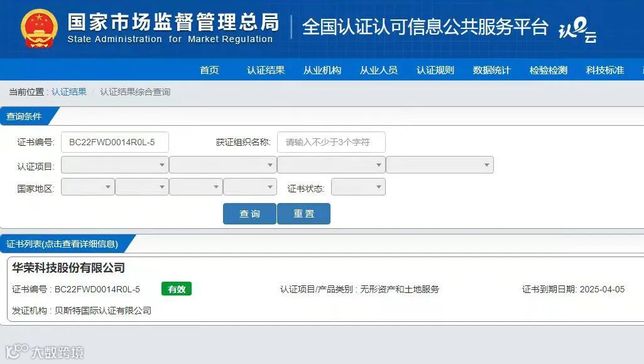Open fourth 国家地区 dropdown
Screen dimensions: 644x364
250,187
